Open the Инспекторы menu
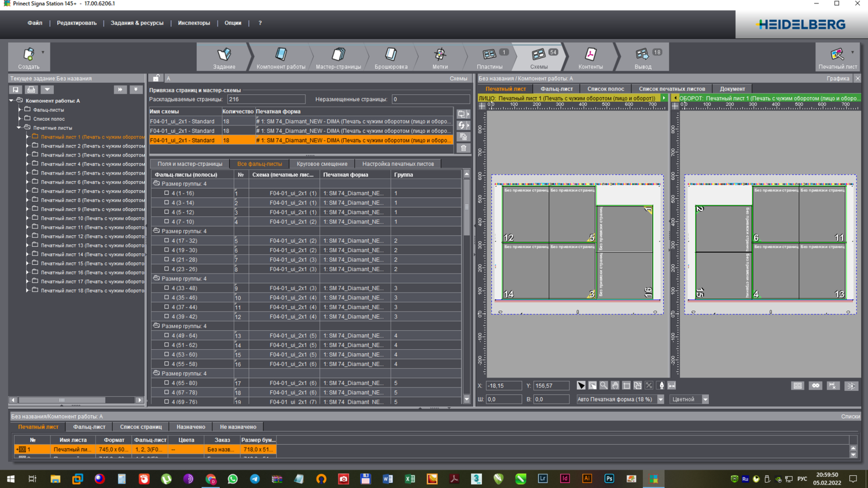The width and height of the screenshot is (868, 488). click(x=194, y=23)
